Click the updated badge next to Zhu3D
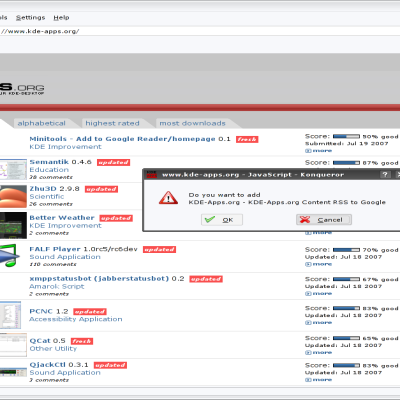This screenshot has height=400, width=400. tap(101, 189)
